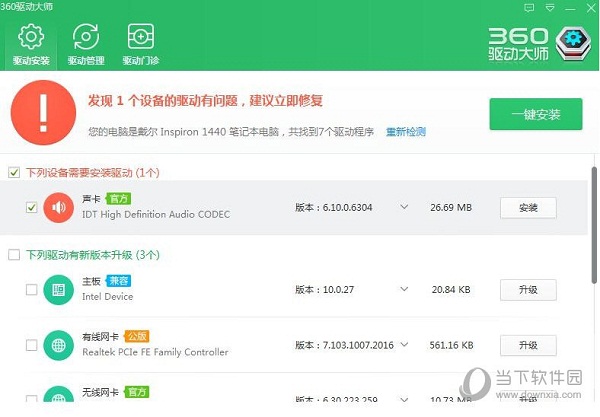Switch to the 驱动管理 tab
Image resolution: width=600 pixels, height=417 pixels.
pyautogui.click(x=86, y=44)
